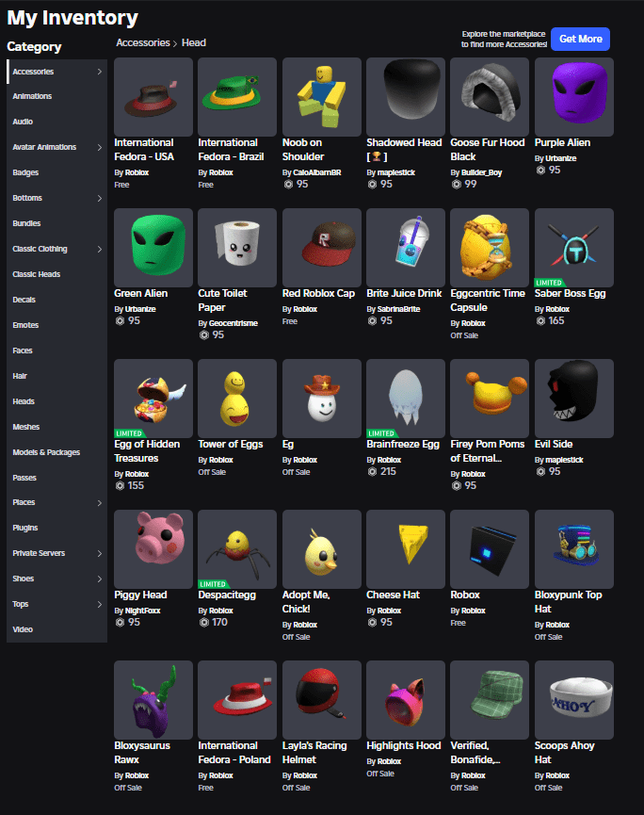Click the Get More button
This screenshot has height=815, width=644.
pos(580,39)
